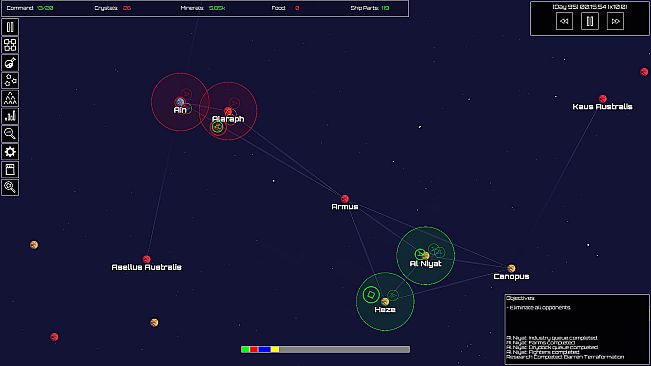Select the Canopus star
Image resolution: width=651 pixels, height=366 pixels.
click(x=512, y=268)
